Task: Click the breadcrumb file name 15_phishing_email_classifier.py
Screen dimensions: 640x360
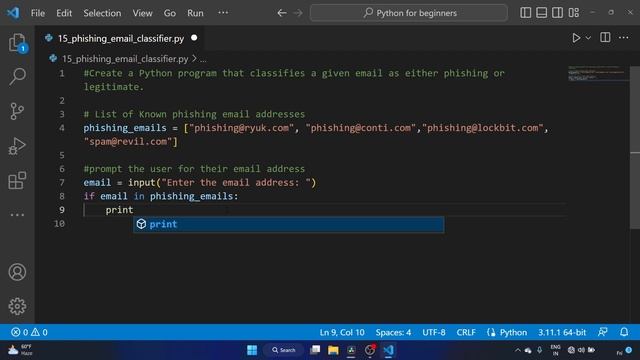Action: point(125,59)
